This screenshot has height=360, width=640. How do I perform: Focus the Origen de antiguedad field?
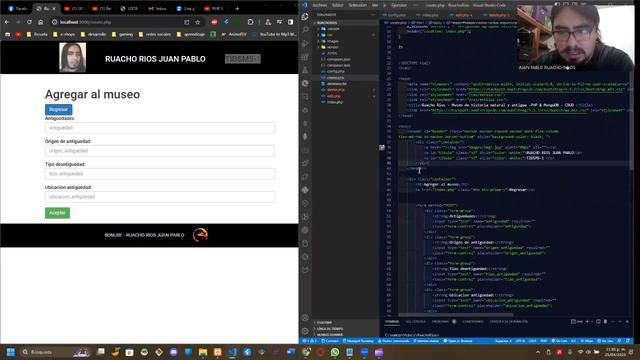[160, 151]
